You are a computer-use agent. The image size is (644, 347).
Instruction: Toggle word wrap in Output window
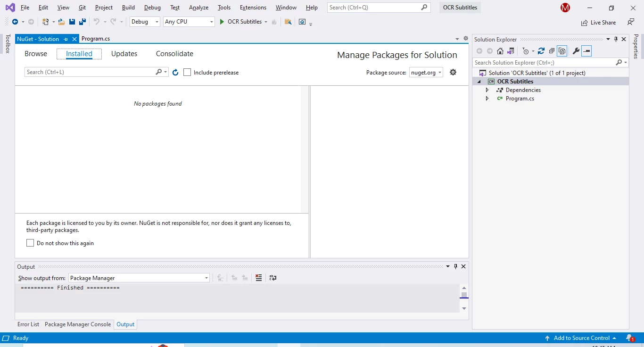(x=272, y=278)
